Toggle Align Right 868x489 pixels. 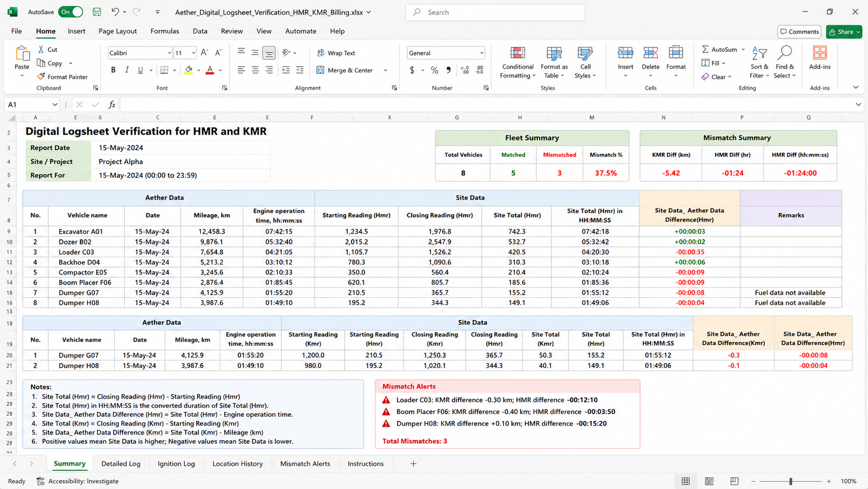[x=269, y=70]
